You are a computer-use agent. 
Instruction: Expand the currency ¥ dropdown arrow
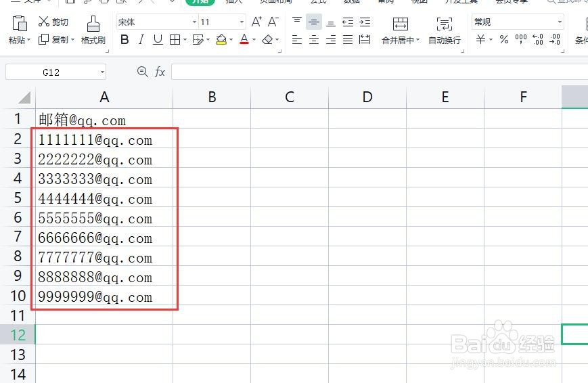tap(491, 40)
